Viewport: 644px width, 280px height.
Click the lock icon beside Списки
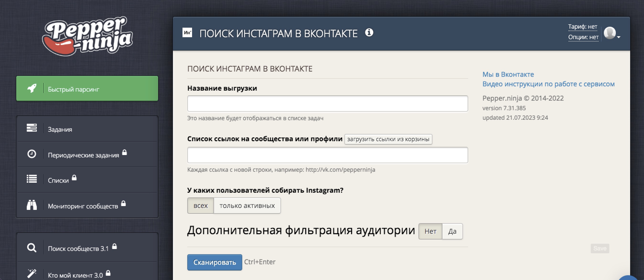[x=74, y=177]
